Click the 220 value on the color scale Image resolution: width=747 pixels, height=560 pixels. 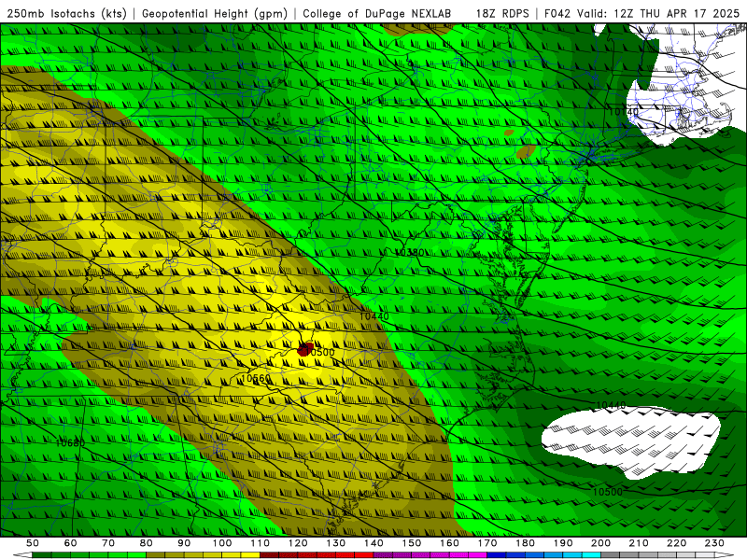[676, 543]
